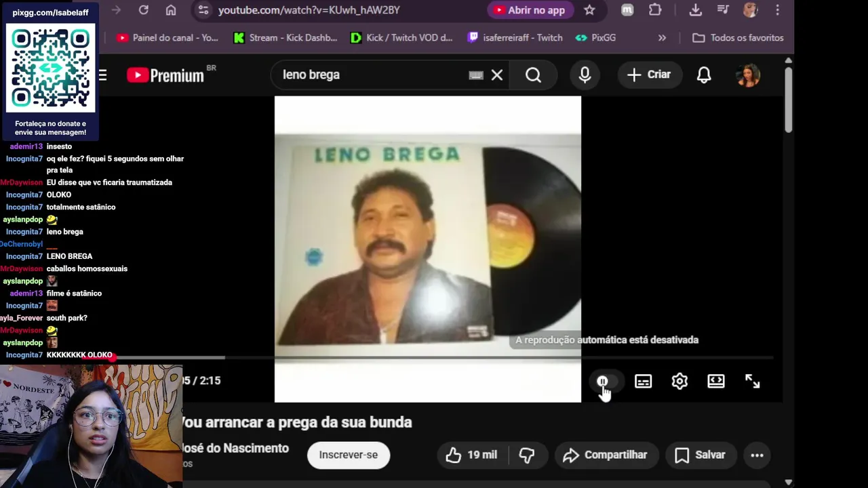Click the 'Abrir no app' button
Screen dimensions: 868x488
coord(530,10)
